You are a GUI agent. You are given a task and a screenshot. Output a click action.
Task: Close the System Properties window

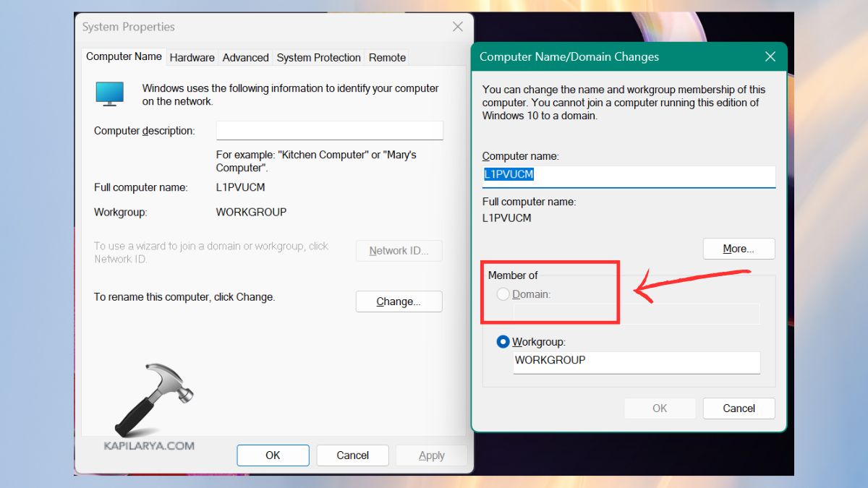(x=457, y=27)
